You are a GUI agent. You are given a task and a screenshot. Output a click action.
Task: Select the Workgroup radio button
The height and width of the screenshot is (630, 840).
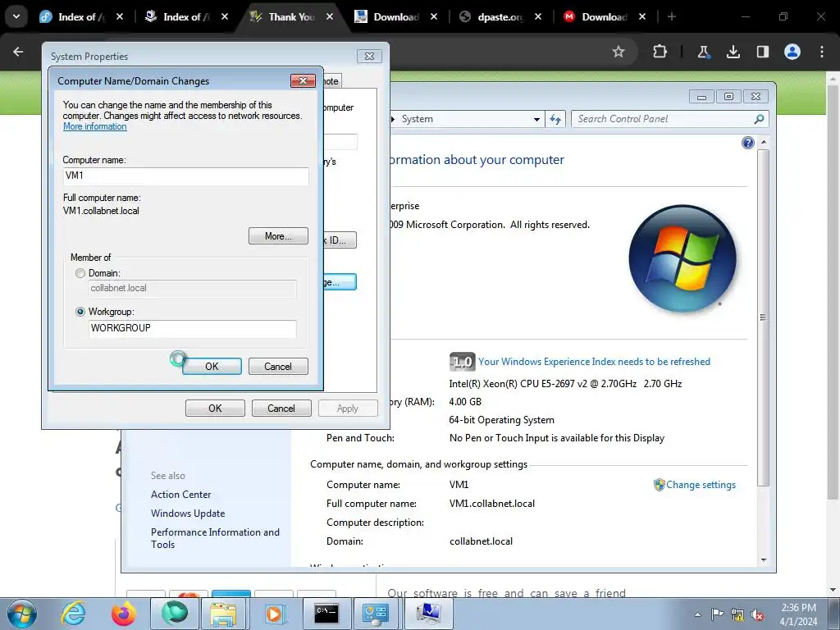pyautogui.click(x=80, y=312)
